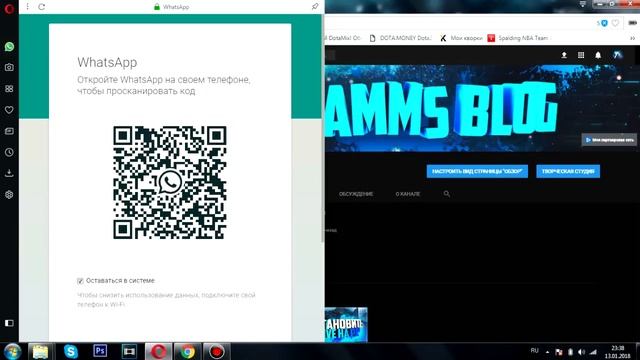Click the WhatsApp QR code

[170, 182]
